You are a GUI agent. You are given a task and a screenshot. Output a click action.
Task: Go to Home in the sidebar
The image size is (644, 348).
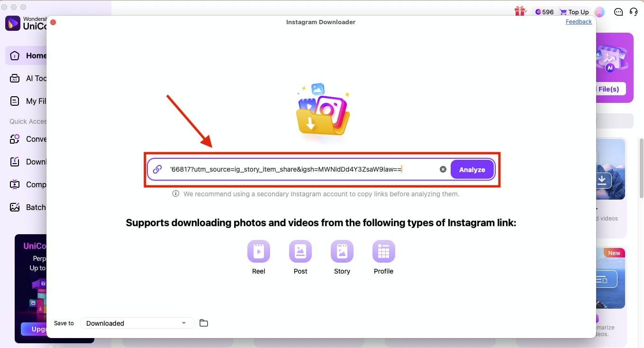tap(28, 55)
